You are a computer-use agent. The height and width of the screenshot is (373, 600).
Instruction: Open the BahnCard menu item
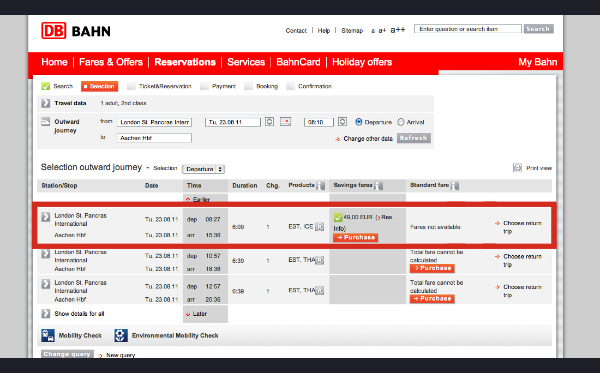[298, 62]
